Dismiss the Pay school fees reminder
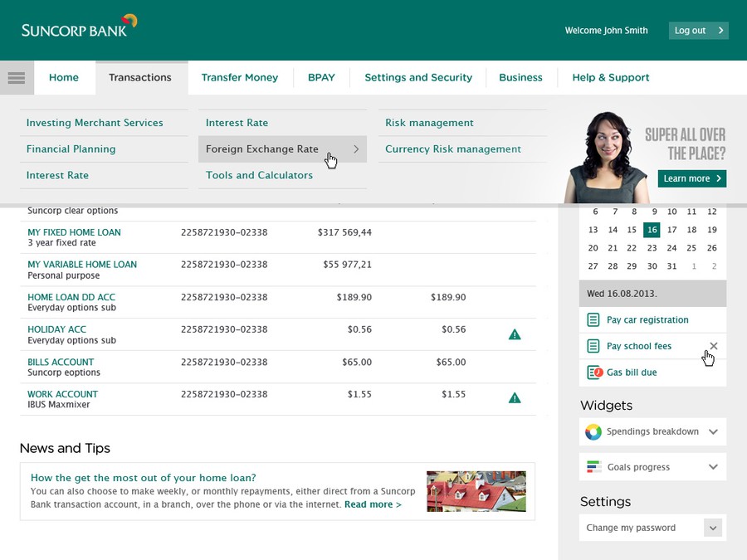Image resolution: width=747 pixels, height=560 pixels. coord(714,346)
